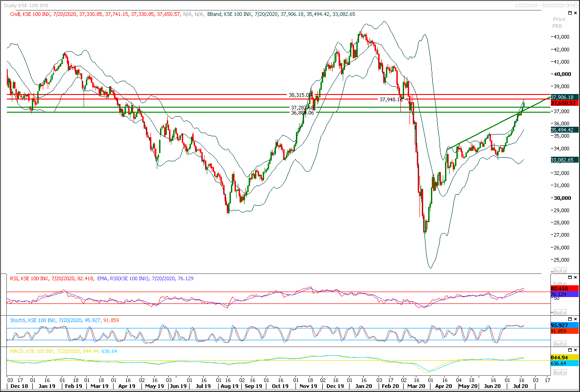This screenshot has width=580, height=392.
Task: Click the Jan 20 month label on time axis
Action: pos(363,386)
